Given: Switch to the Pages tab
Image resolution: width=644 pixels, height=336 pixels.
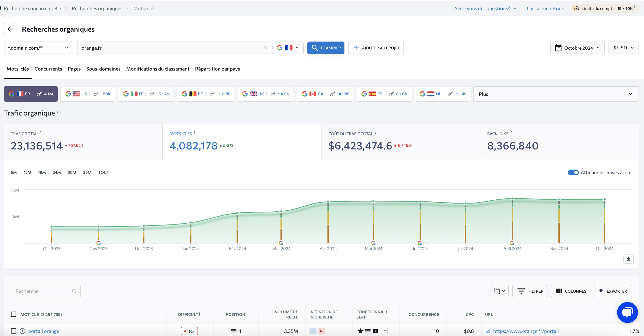Looking at the screenshot, I should click(x=74, y=69).
